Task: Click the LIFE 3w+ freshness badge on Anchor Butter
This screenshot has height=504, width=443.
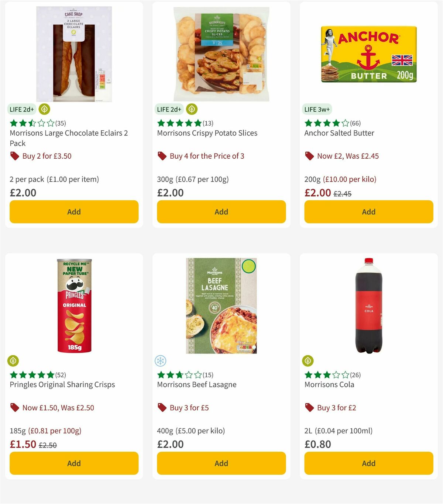Action: click(317, 109)
